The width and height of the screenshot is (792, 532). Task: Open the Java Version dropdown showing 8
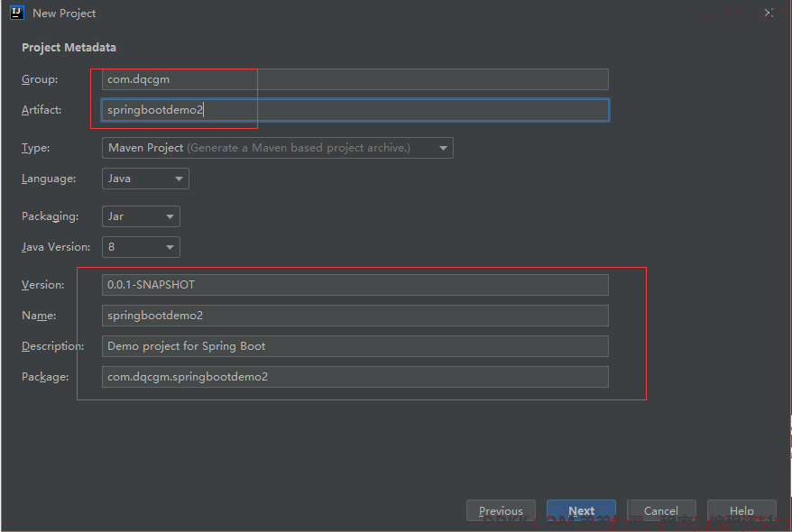[141, 247]
